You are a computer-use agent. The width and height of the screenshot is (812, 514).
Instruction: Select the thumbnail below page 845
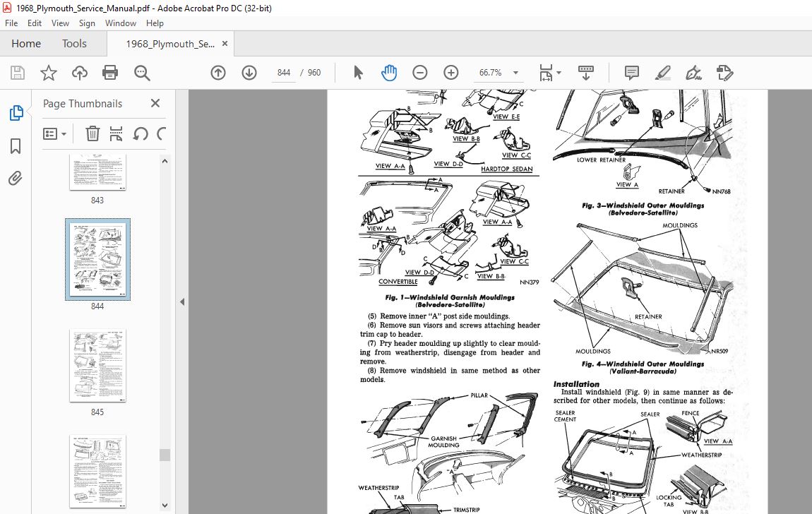pyautogui.click(x=98, y=471)
